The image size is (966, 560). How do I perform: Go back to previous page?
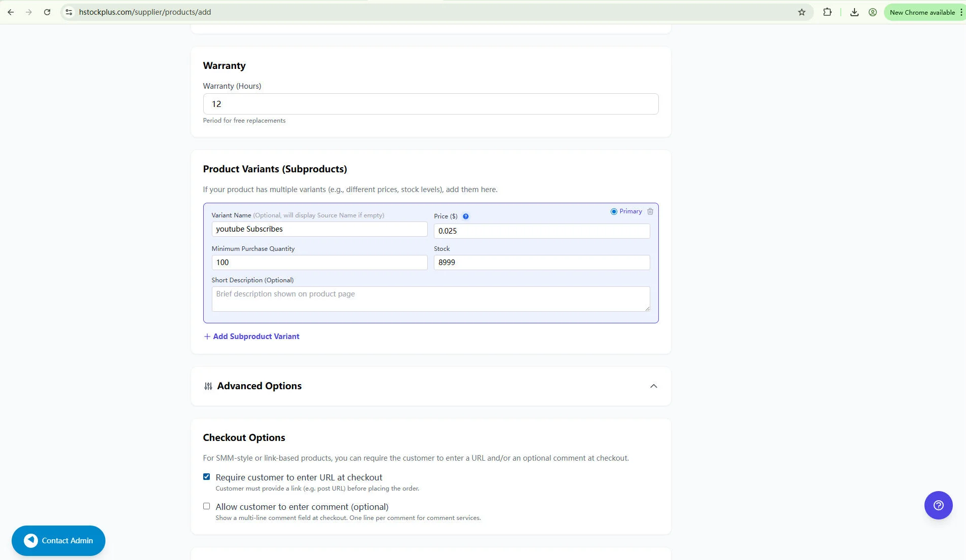coord(11,12)
